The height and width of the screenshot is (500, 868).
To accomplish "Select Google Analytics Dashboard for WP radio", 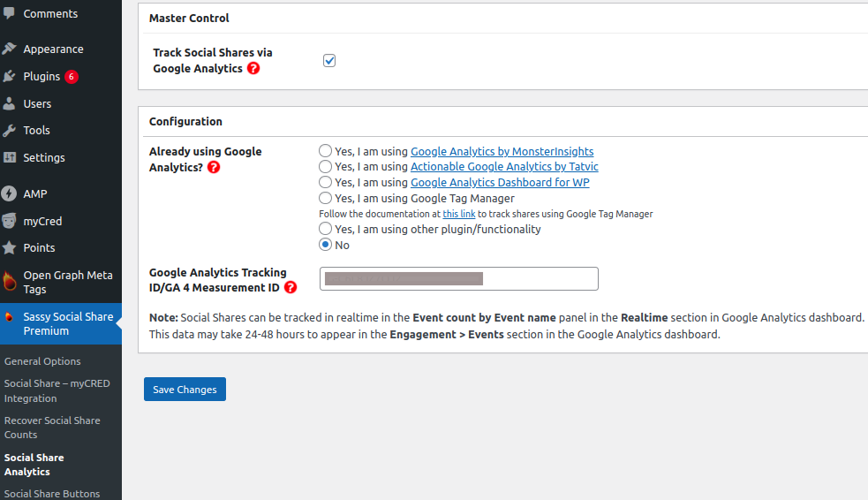I will [326, 182].
